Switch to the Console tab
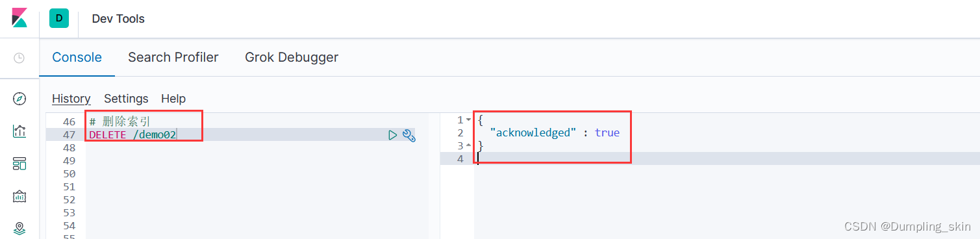 click(77, 57)
